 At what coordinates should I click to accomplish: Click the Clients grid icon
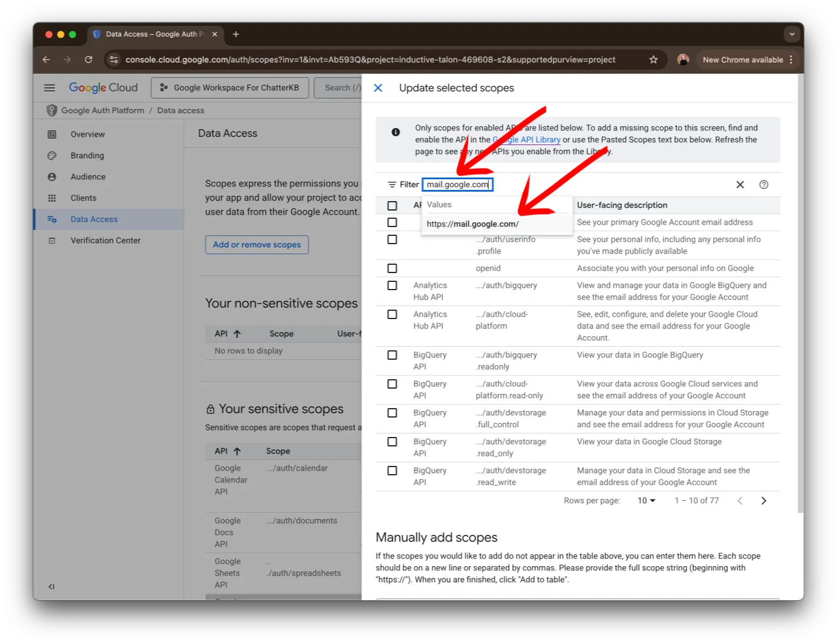tap(52, 198)
